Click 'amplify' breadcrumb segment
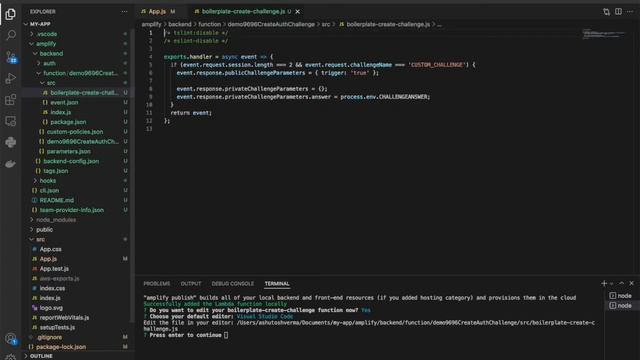The image size is (640, 360). click(151, 24)
